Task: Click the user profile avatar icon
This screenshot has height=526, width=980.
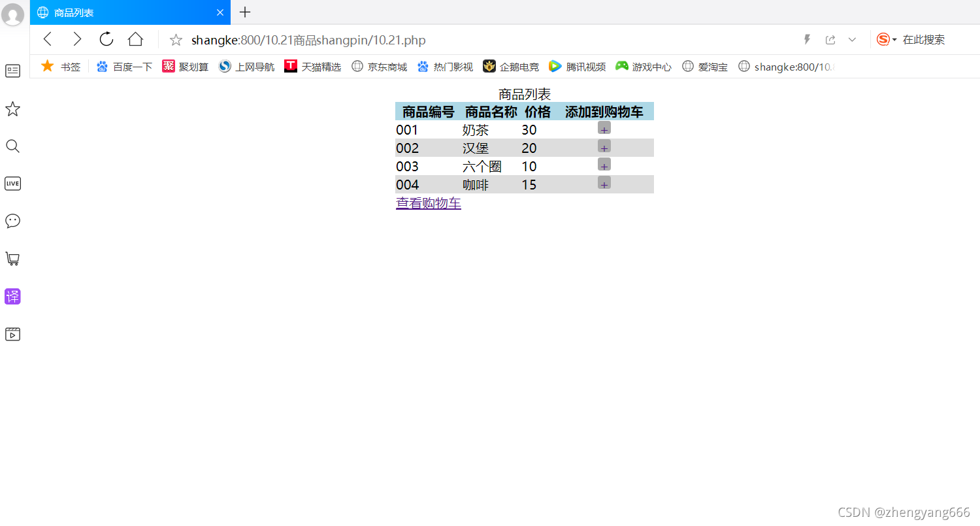Action: click(13, 14)
